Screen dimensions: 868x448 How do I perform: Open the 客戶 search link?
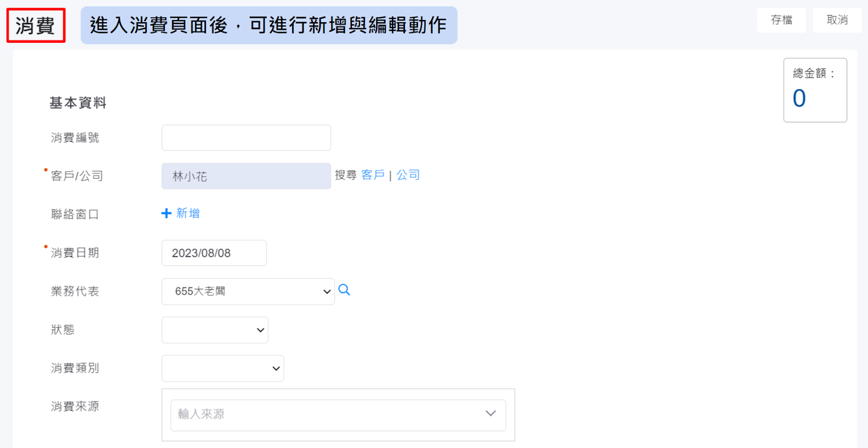click(373, 175)
